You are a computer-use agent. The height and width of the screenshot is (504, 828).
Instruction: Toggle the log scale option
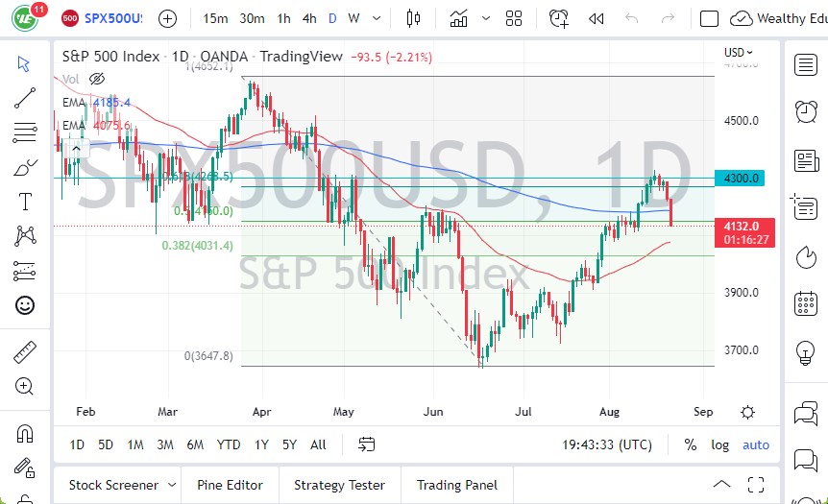pyautogui.click(x=719, y=444)
